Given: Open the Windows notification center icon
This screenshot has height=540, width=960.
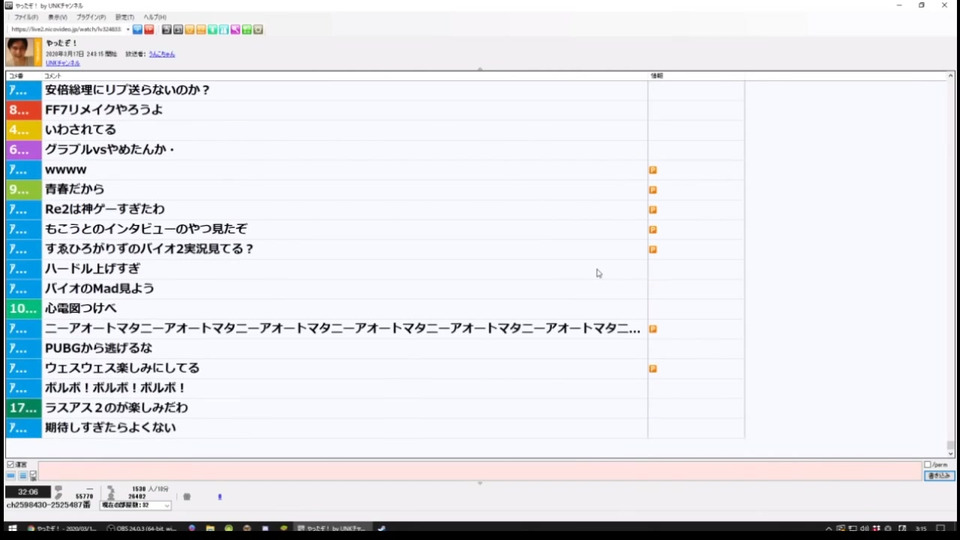Looking at the screenshot, I should tap(941, 528).
